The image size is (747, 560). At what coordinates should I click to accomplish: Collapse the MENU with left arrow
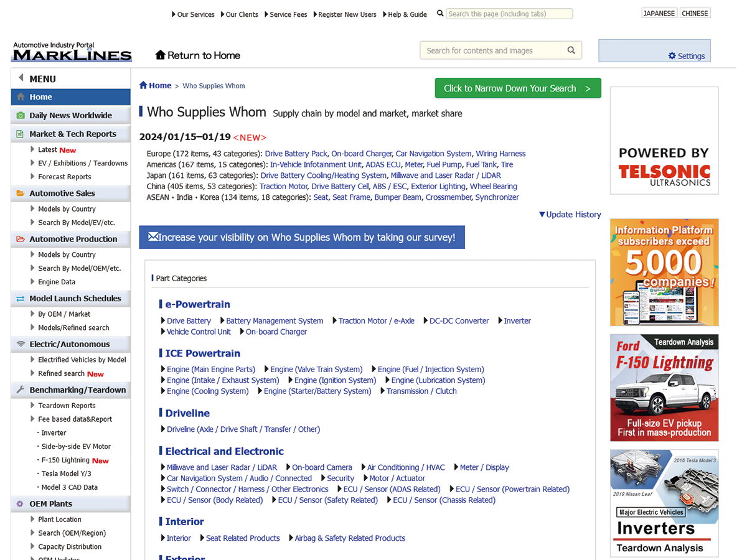click(x=21, y=78)
